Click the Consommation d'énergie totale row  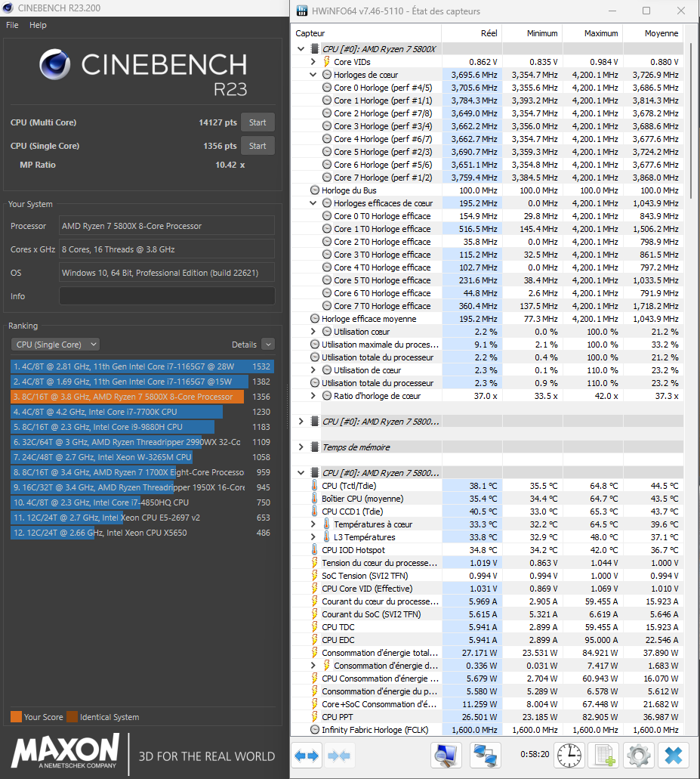(x=487, y=653)
